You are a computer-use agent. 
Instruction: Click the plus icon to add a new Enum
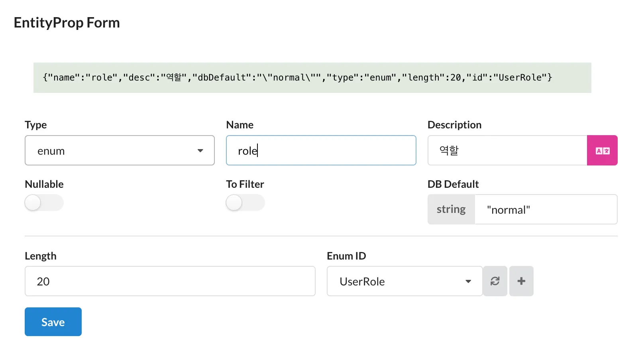521,281
